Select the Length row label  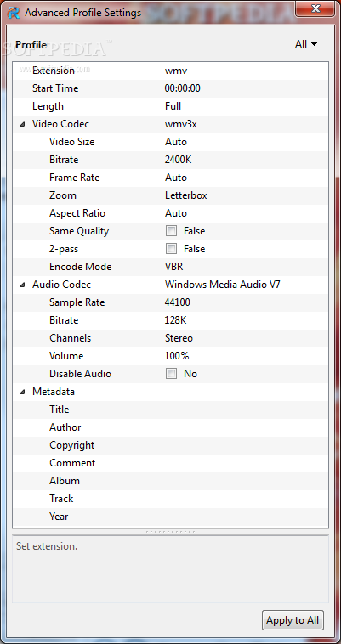[48, 106]
